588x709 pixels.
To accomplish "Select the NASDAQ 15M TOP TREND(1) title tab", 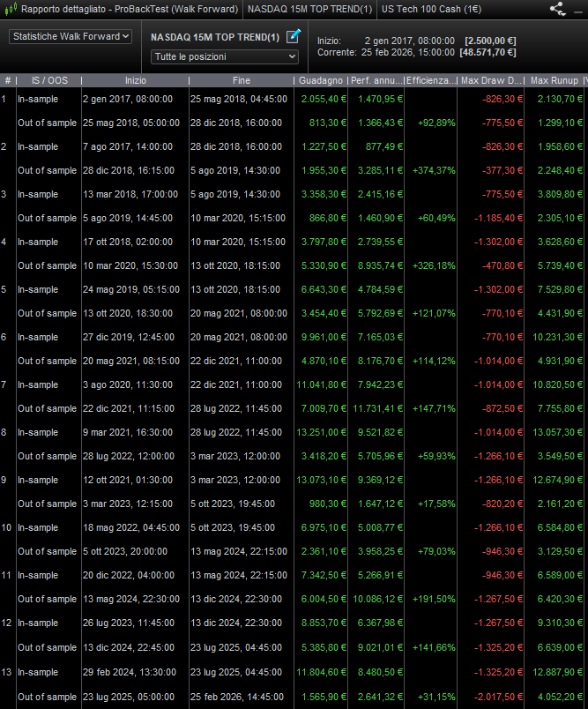I will 309,9.
